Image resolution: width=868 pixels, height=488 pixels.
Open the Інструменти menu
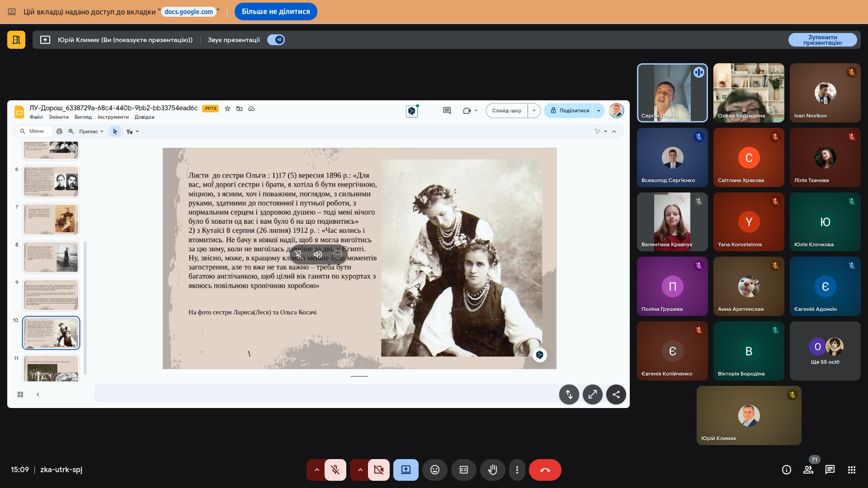point(113,117)
